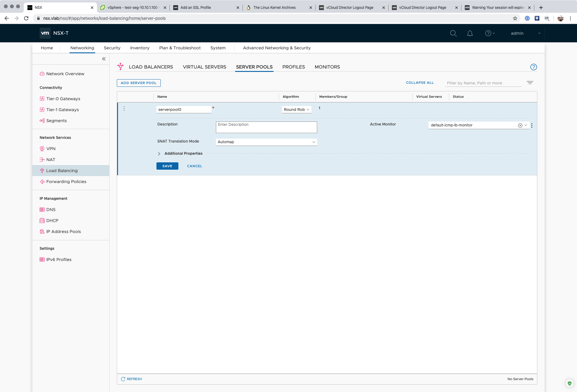
Task: Save the server pool configuration
Action: click(x=167, y=166)
